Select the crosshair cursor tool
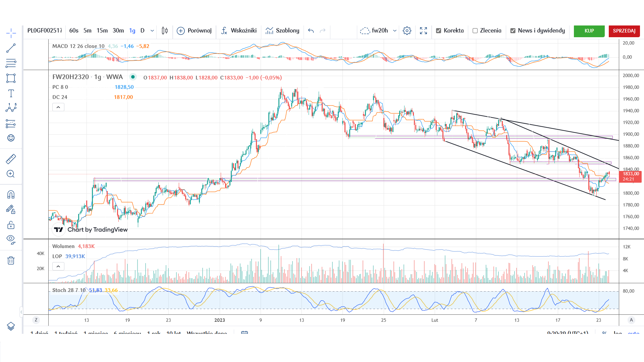 coord(11,33)
